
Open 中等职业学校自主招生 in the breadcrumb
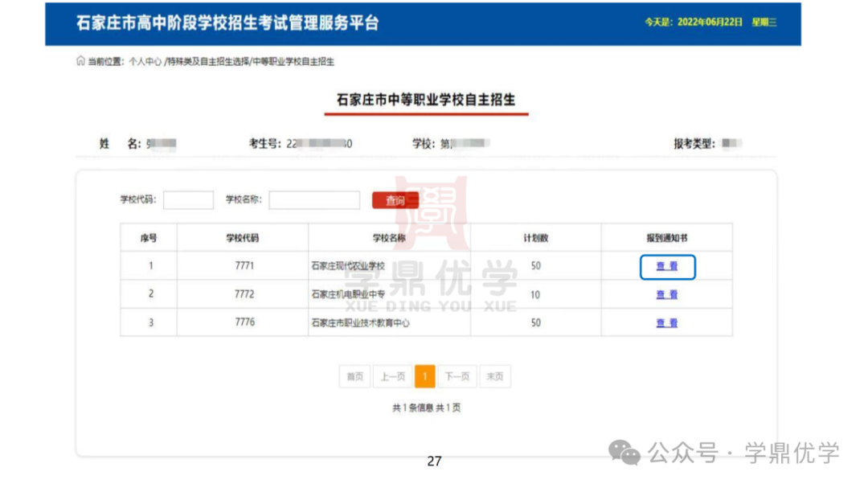(293, 61)
